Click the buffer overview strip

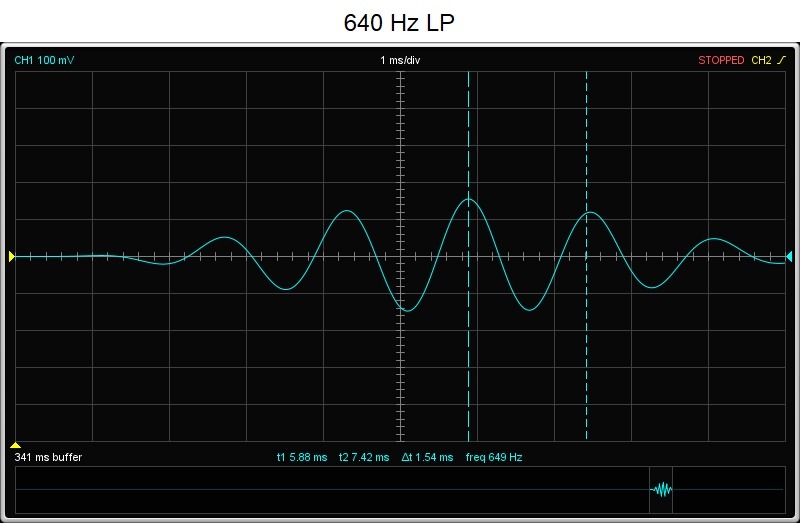pyautogui.click(x=400, y=490)
